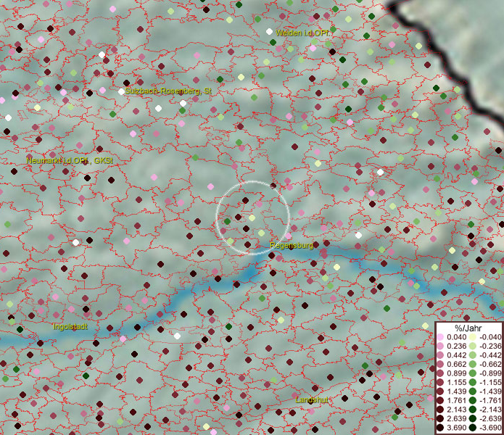Pick the -1.439 legend color swatch
The width and height of the screenshot is (504, 435).
click(x=473, y=391)
